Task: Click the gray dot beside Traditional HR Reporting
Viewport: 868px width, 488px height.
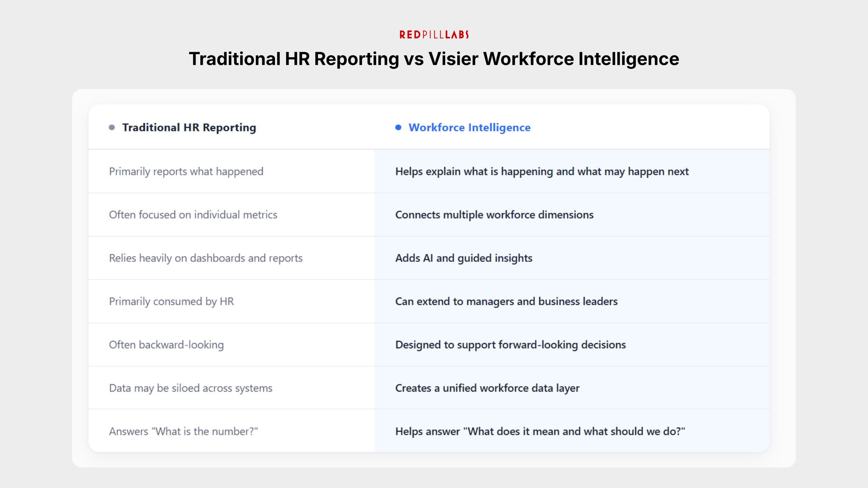Action: pyautogui.click(x=112, y=127)
